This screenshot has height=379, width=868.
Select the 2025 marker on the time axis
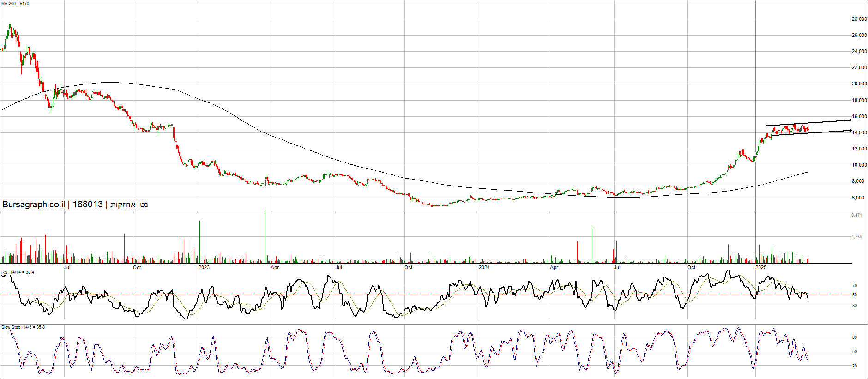tap(760, 267)
